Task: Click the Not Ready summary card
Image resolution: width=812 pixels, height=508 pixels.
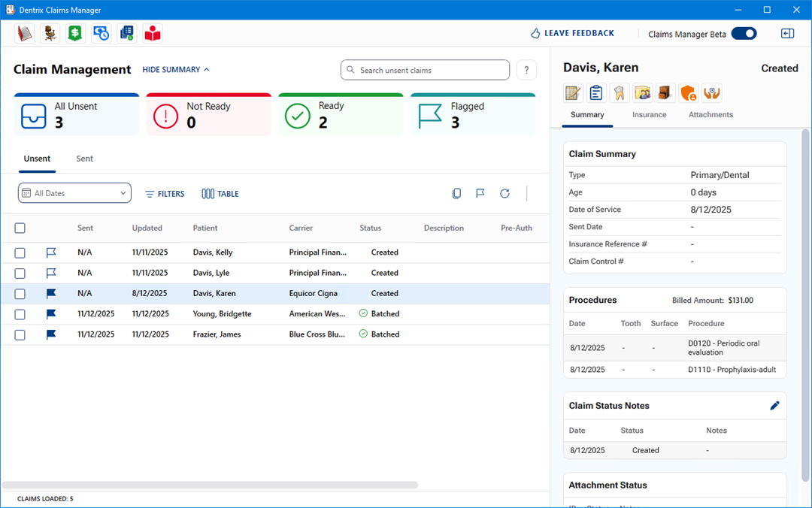Action: coord(208,115)
